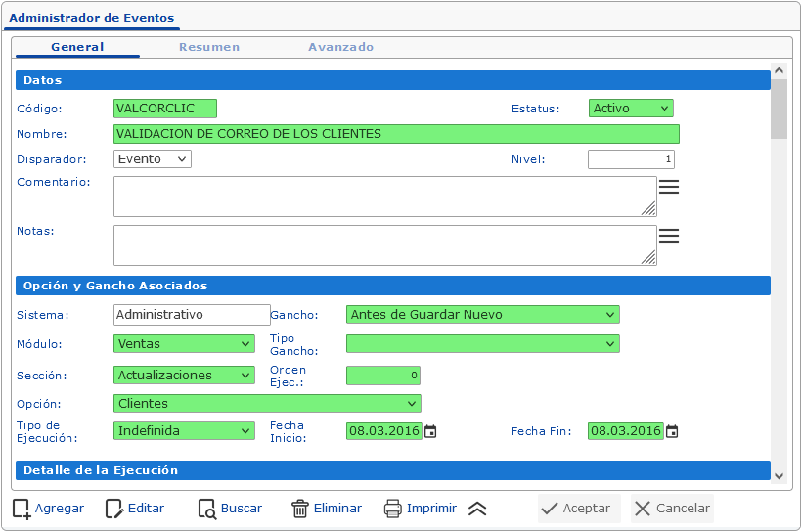Open search with the Buscar icon
802x532 pixels.
206,509
